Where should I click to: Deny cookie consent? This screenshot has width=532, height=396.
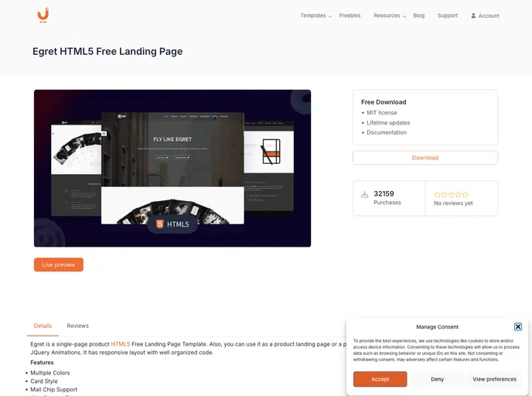click(x=438, y=379)
